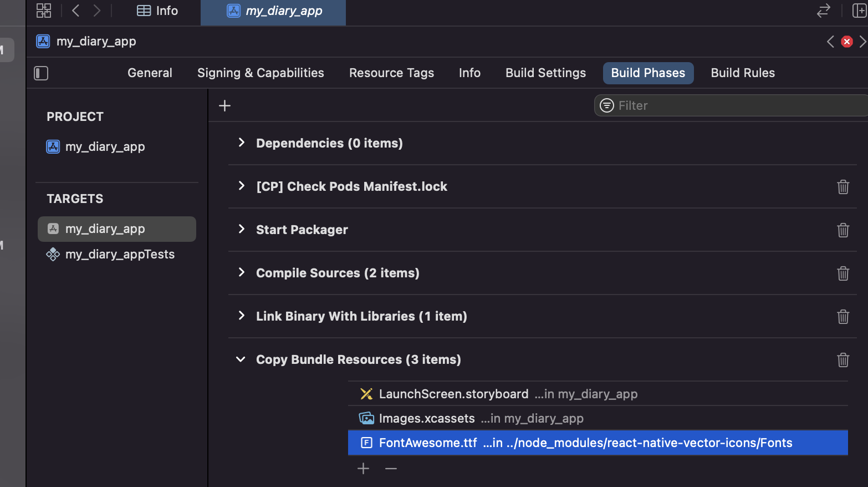Toggle the project and targets list sidebar

tap(41, 73)
